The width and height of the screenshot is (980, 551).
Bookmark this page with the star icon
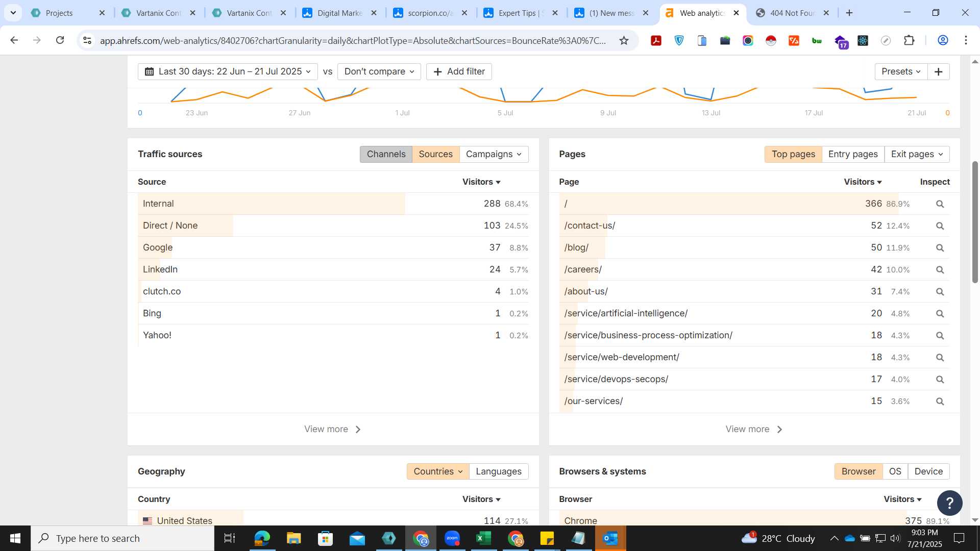click(624, 40)
